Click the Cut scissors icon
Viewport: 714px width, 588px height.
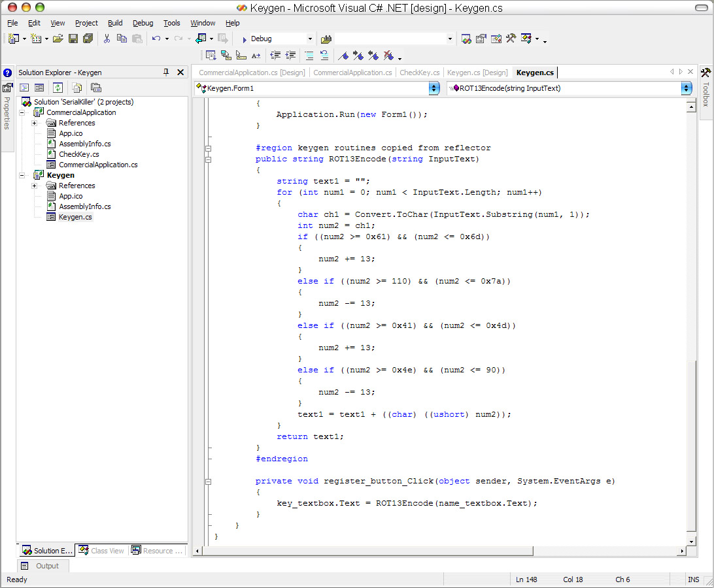pyautogui.click(x=107, y=39)
